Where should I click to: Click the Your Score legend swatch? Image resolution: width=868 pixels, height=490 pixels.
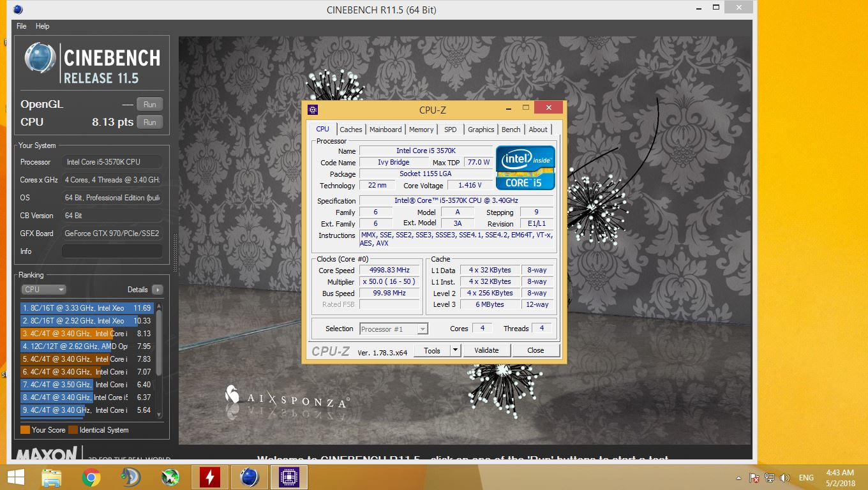click(x=25, y=430)
